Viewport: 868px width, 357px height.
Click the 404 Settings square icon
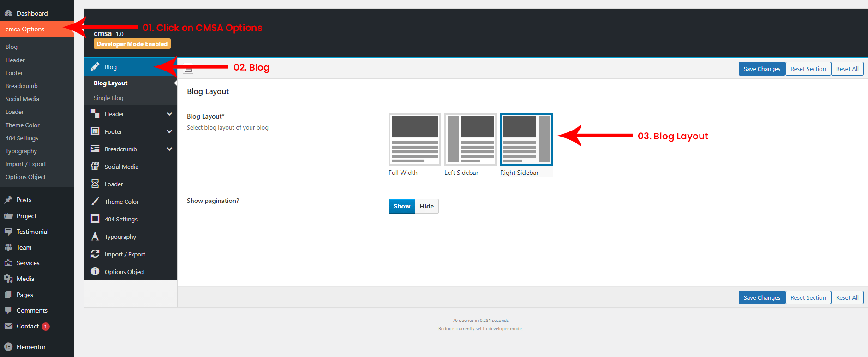[95, 219]
